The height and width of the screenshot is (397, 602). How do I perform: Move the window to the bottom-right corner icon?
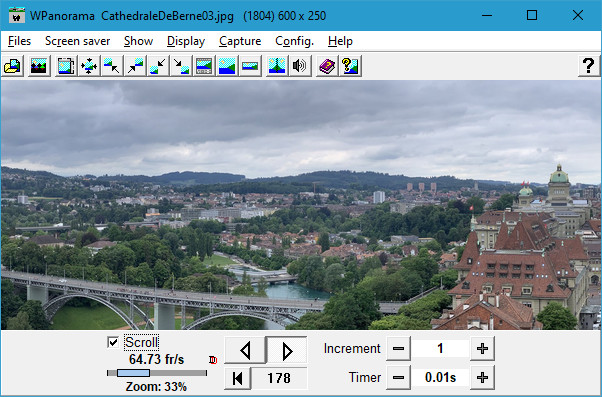[181, 66]
